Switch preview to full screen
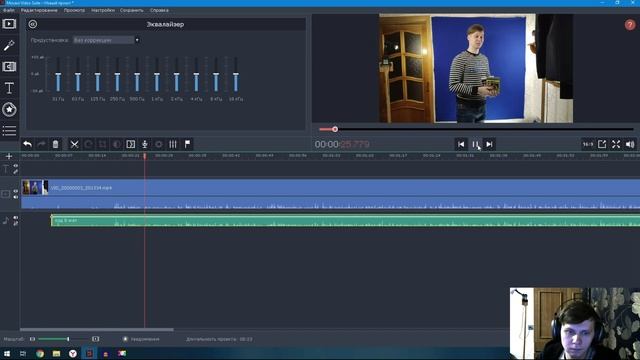The height and width of the screenshot is (360, 640). [616, 144]
